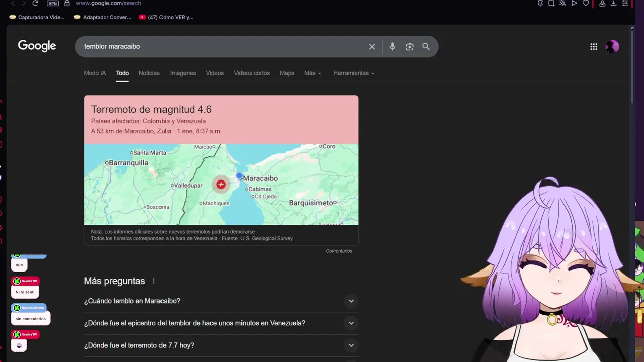Switch to the Maps tab

click(x=287, y=73)
